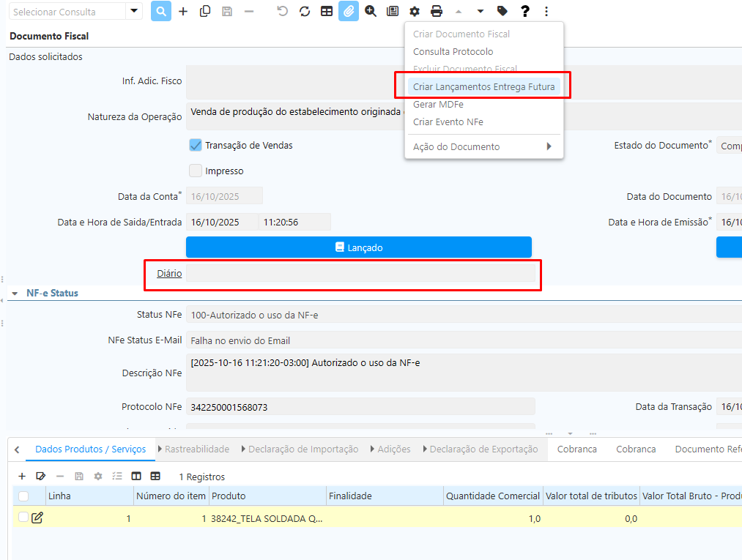The height and width of the screenshot is (560, 742).
Task: Open attachments via the paperclip icon
Action: point(349,12)
